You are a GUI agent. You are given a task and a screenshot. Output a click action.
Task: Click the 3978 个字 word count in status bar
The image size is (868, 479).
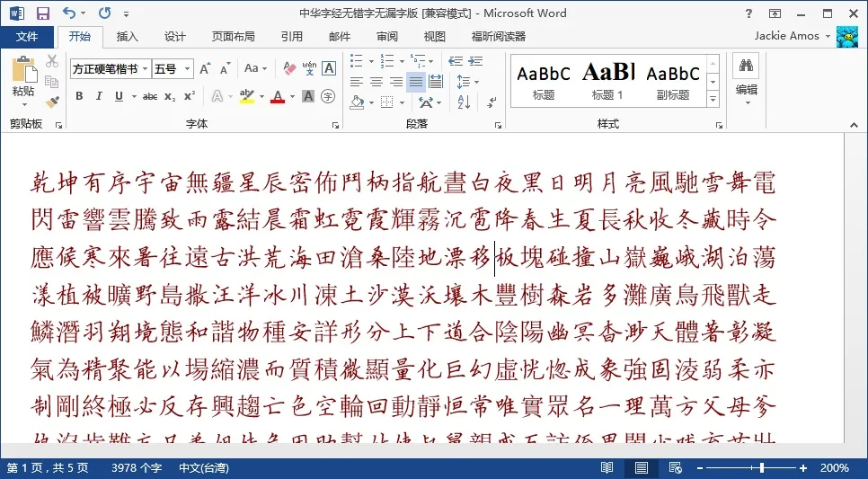click(x=136, y=468)
